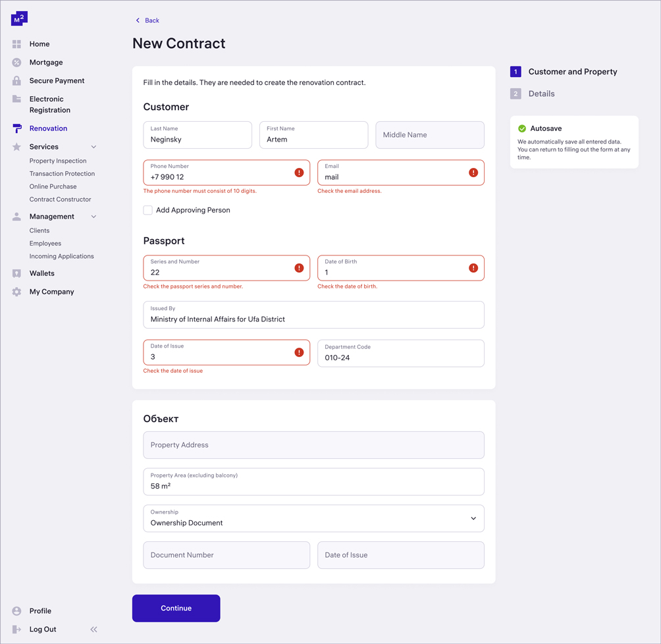Go back using the Back link
This screenshot has height=644, width=661.
point(147,20)
